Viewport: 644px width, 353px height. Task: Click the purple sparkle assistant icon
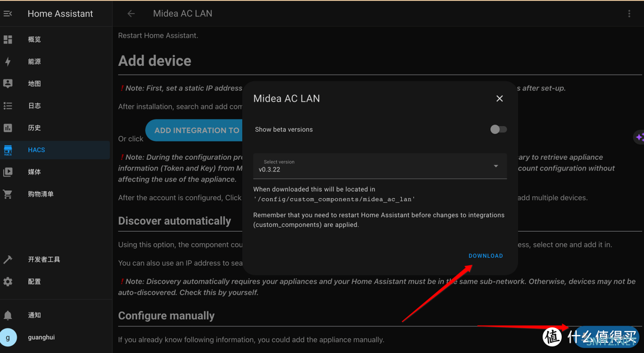coord(639,137)
